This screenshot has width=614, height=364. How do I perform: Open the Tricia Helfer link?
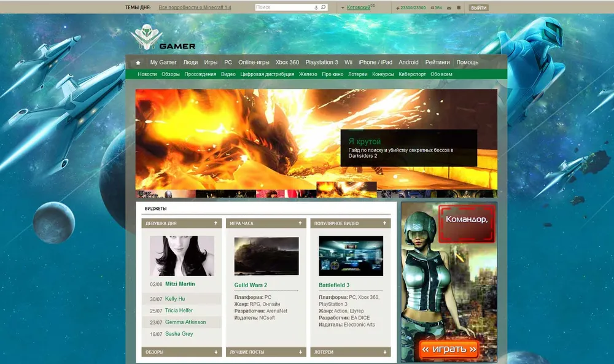179,311
